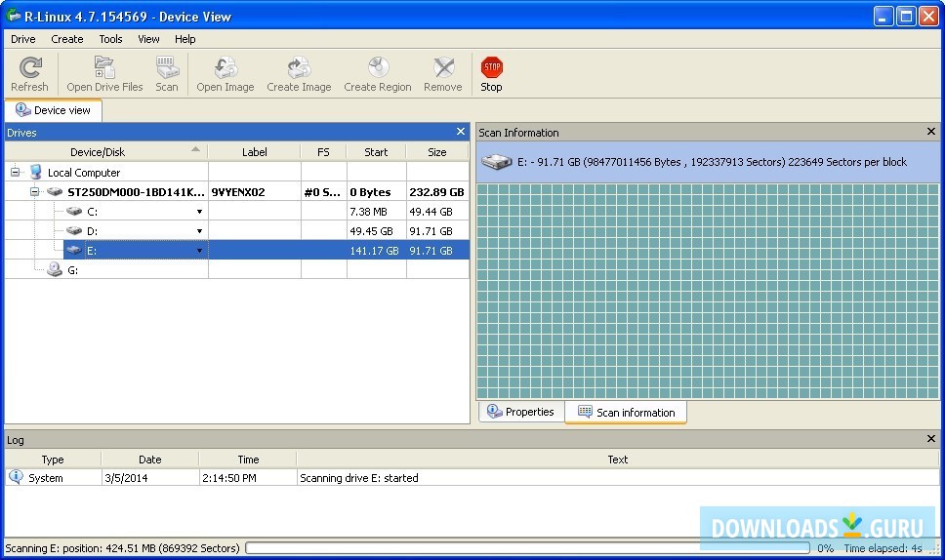Collapse the Local Computer tree node
The height and width of the screenshot is (560, 945).
(16, 173)
